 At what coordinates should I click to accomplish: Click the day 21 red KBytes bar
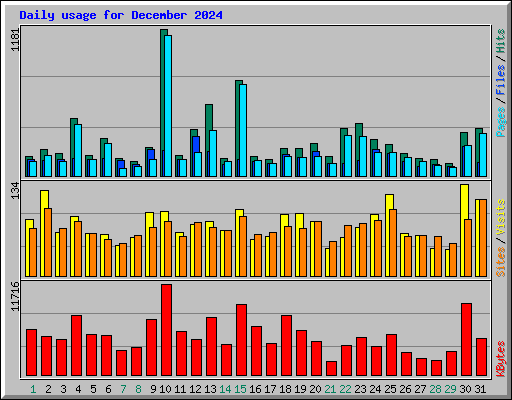tap(331, 368)
